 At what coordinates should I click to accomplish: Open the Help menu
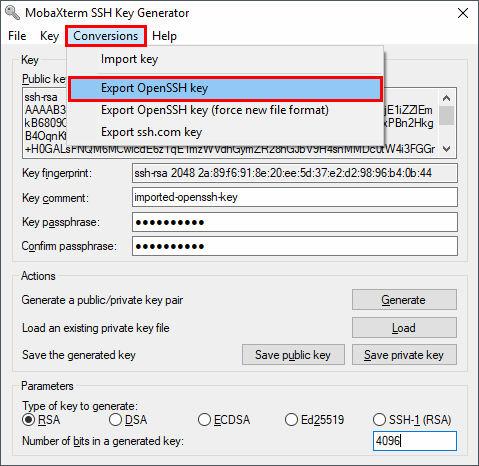click(x=164, y=36)
